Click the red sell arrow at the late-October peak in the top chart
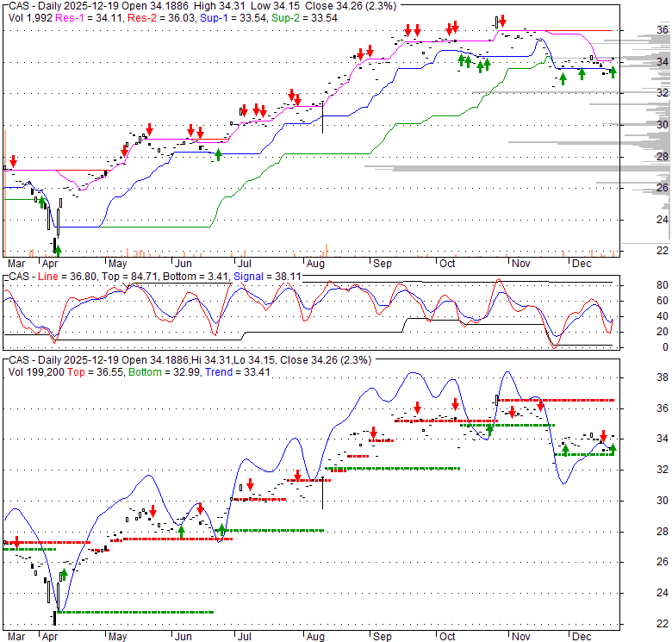This screenshot has width=672, height=642. [502, 21]
